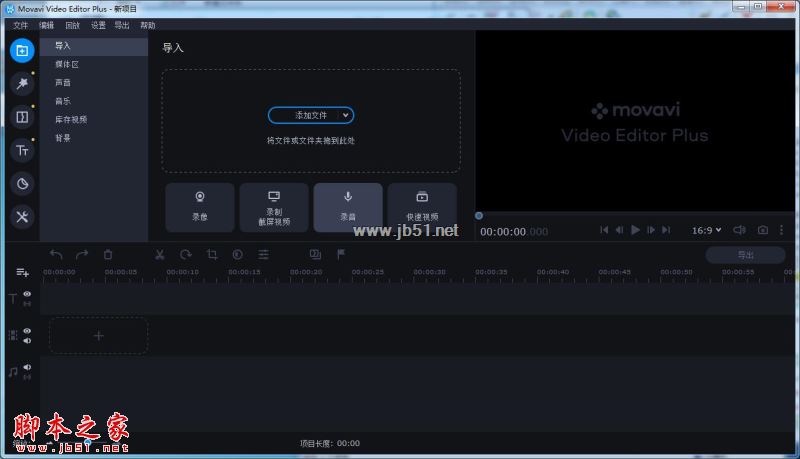The image size is (800, 459).
Task: Select 库存视频 in the import list
Action: [x=94, y=119]
